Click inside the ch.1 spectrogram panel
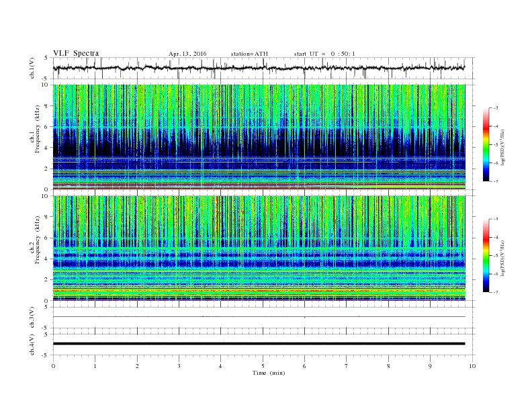This screenshot has width=532, height=411. (259, 137)
